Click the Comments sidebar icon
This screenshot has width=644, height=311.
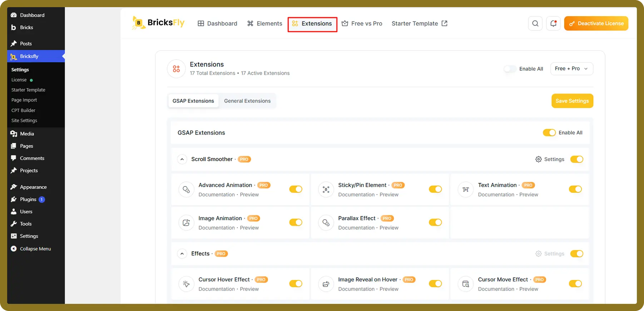pos(14,158)
